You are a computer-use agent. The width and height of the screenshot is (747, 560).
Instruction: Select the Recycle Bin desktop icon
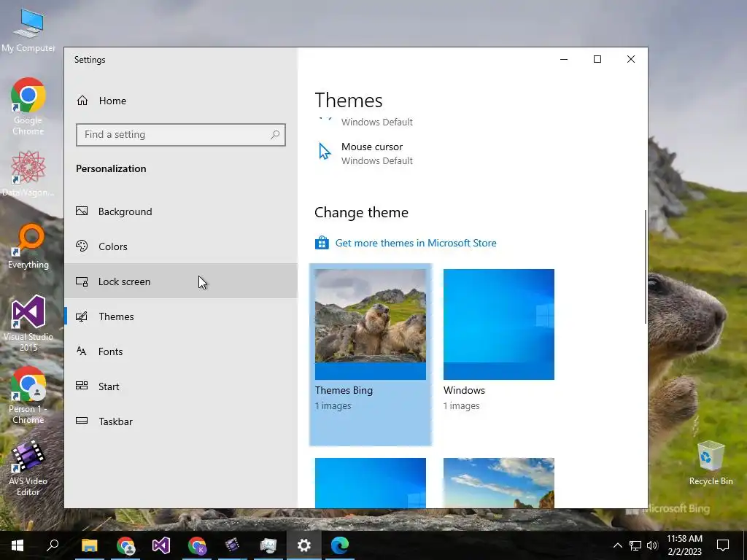pos(711,463)
